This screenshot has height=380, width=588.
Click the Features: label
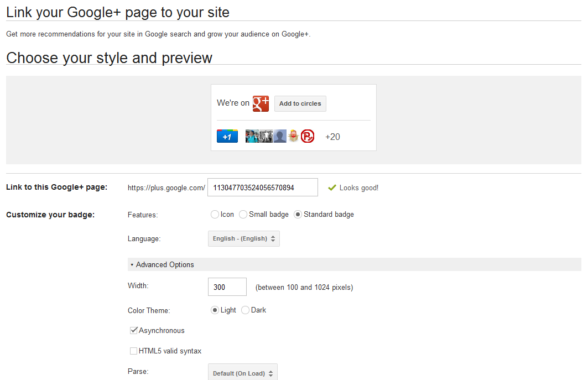[143, 215]
